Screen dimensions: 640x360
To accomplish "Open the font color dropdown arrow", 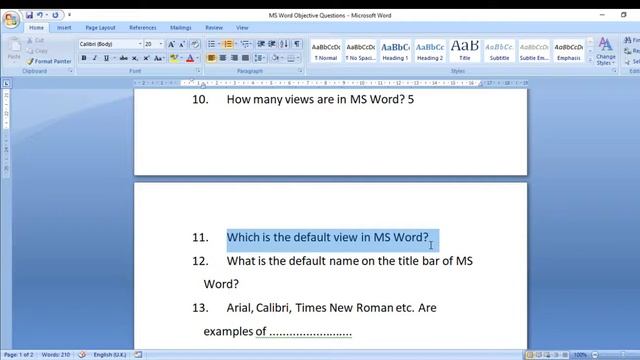I will (197, 58).
